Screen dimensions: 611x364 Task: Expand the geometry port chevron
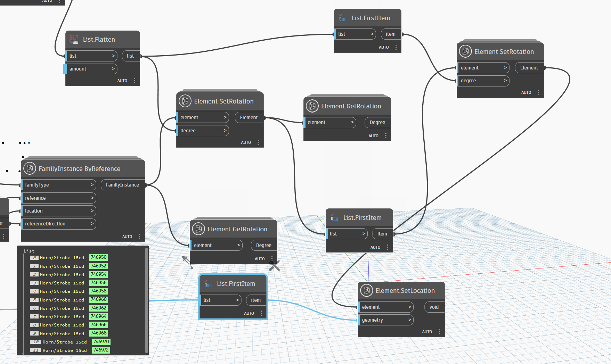[410, 320]
